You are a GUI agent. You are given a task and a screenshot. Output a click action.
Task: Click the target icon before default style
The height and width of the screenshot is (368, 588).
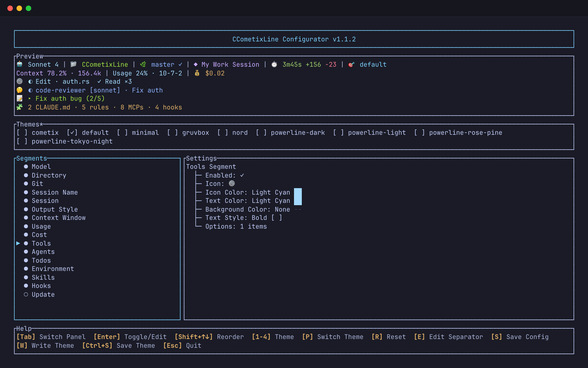point(351,64)
